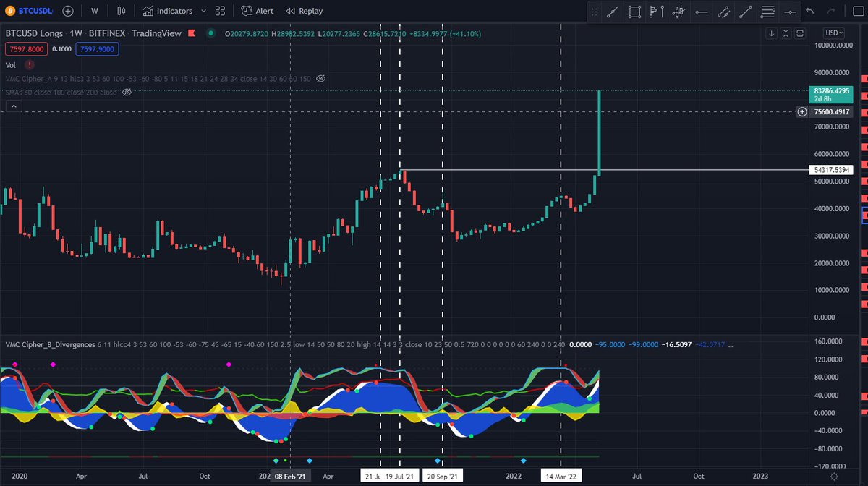The image size is (868, 486).
Task: Select the 54317.5394 horizontal line label
Action: [x=832, y=170]
